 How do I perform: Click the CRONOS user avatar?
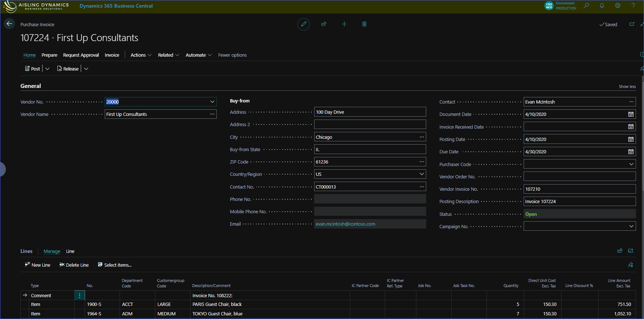pyautogui.click(x=549, y=6)
